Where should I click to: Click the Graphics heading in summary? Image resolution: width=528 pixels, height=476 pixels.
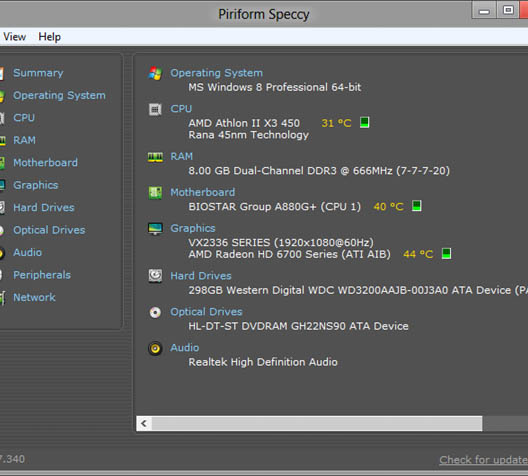[193, 228]
